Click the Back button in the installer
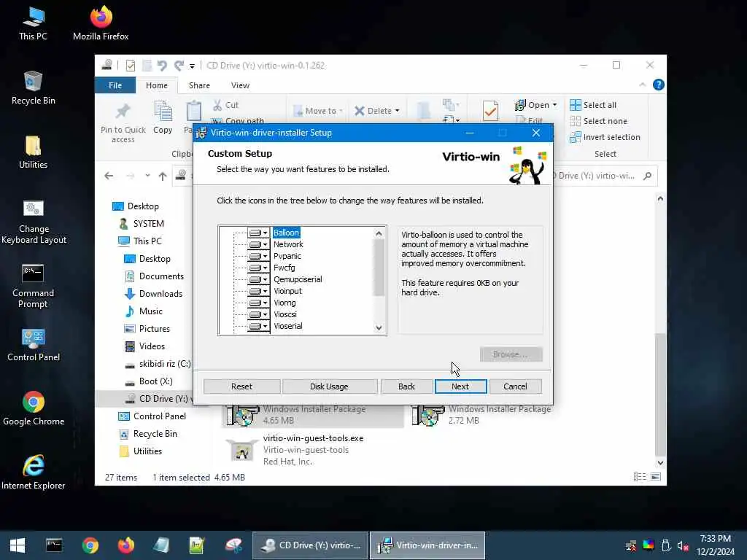 click(406, 386)
